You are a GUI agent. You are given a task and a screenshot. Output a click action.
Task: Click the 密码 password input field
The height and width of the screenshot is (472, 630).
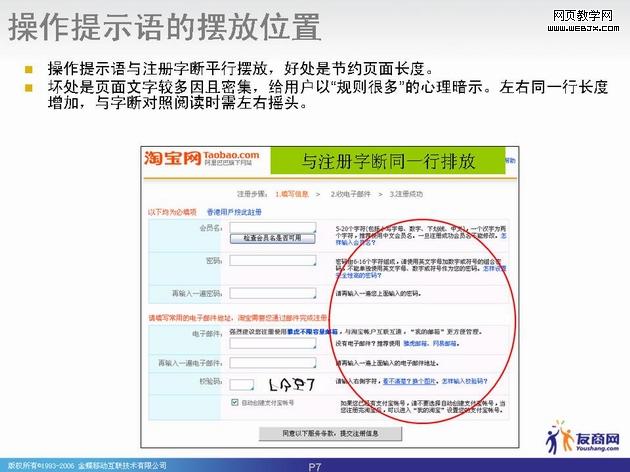[x=272, y=262]
